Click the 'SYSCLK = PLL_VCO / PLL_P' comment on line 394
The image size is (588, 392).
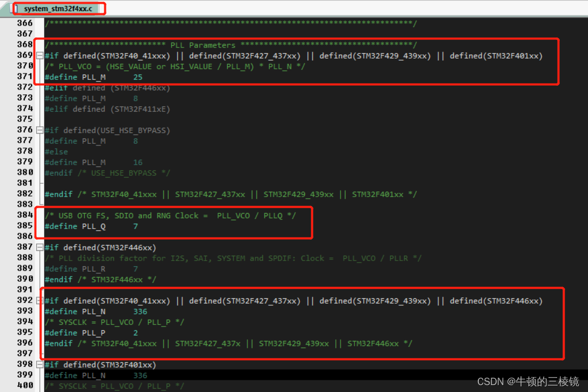pyautogui.click(x=114, y=322)
